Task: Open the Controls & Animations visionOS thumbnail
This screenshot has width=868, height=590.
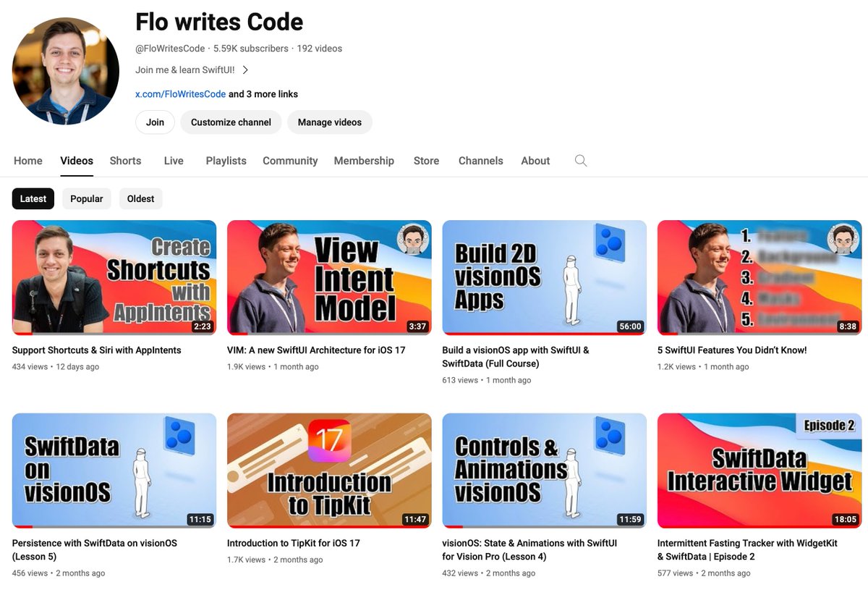Action: (x=544, y=471)
